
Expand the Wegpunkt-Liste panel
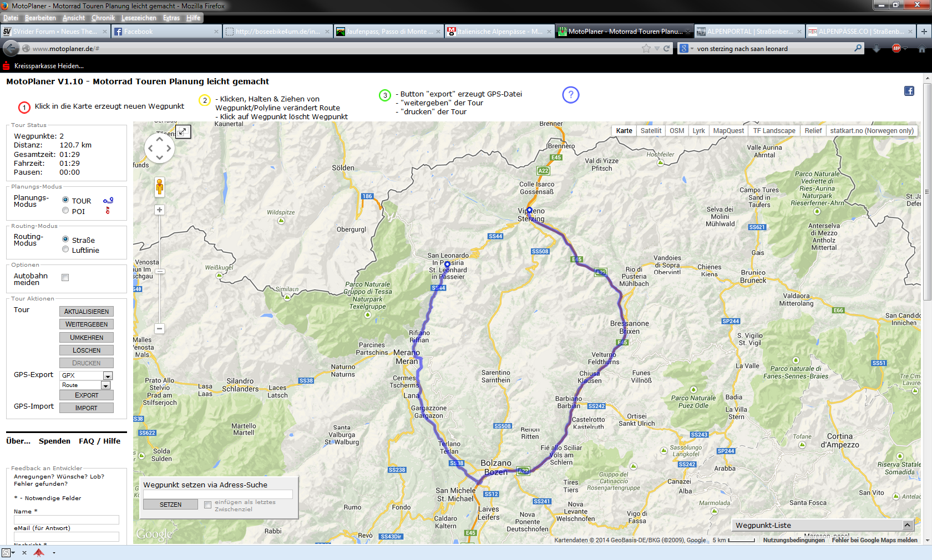(x=907, y=525)
